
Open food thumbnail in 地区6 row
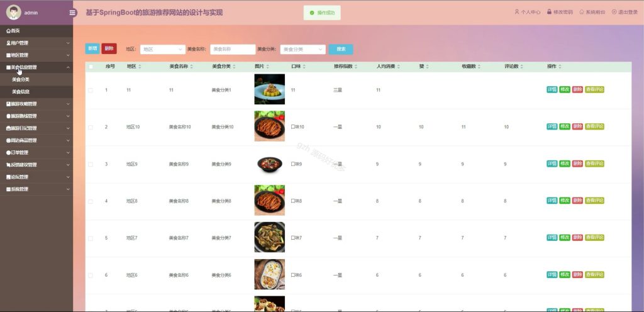point(269,274)
